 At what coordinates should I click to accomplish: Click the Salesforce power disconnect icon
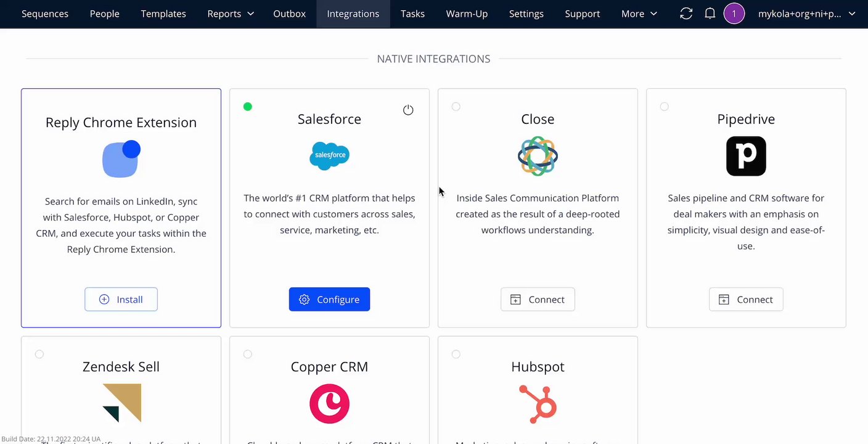point(408,110)
